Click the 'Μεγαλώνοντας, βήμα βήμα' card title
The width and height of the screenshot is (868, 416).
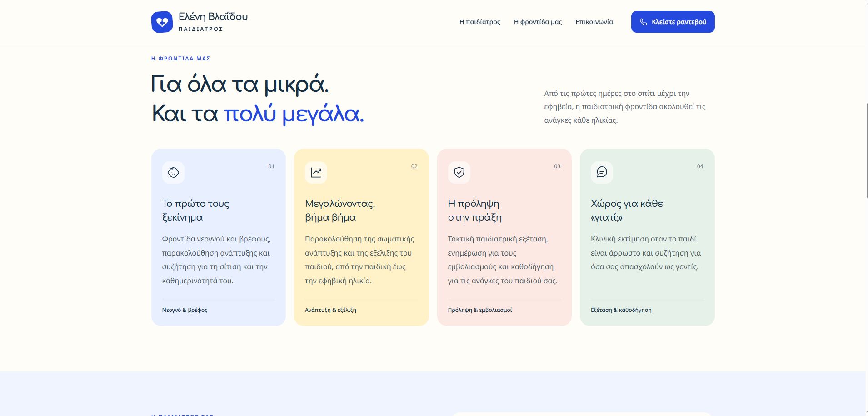(340, 210)
